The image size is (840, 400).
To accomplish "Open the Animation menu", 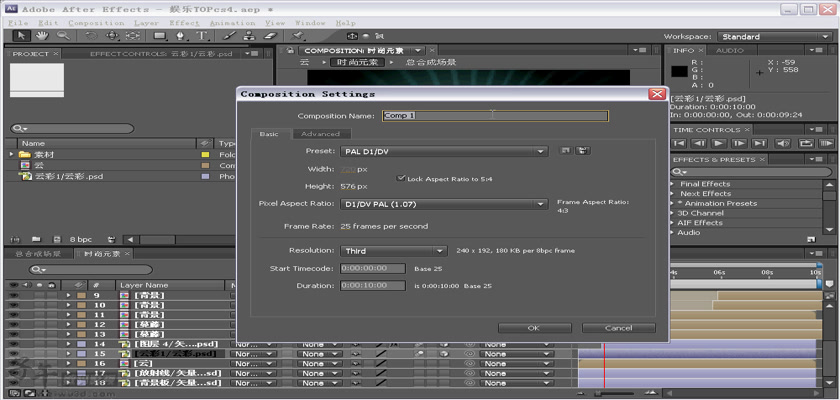I will (x=232, y=23).
